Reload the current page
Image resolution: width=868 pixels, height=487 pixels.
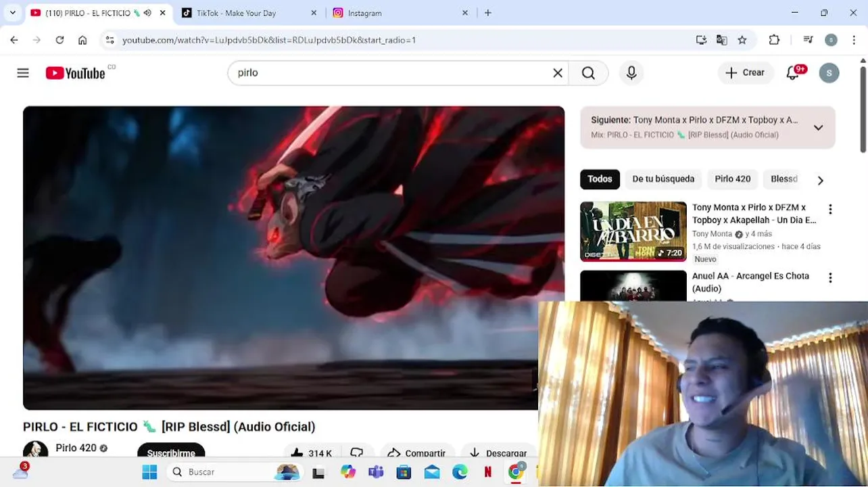[59, 40]
